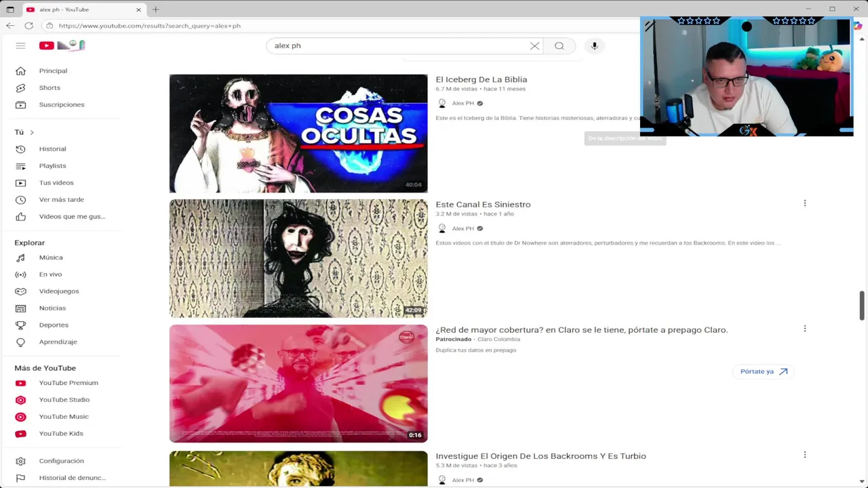
Task: Open Alex PH channel under Iceberg video
Action: tap(463, 104)
